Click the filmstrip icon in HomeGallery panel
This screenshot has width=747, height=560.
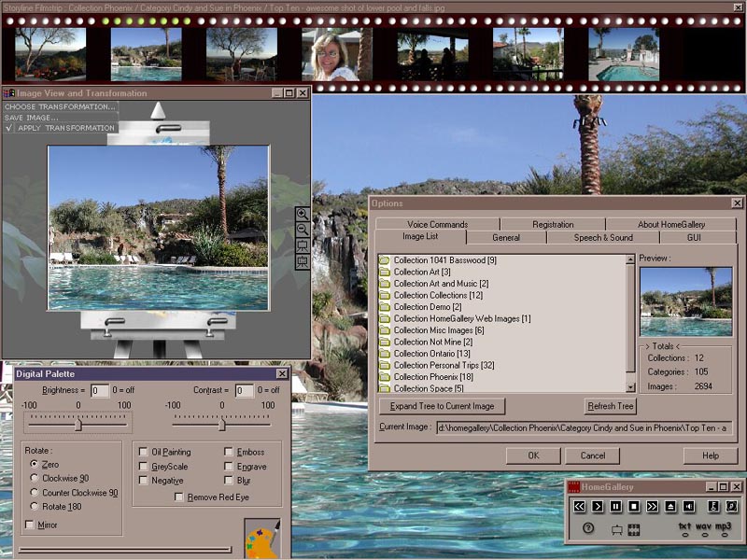(x=634, y=529)
